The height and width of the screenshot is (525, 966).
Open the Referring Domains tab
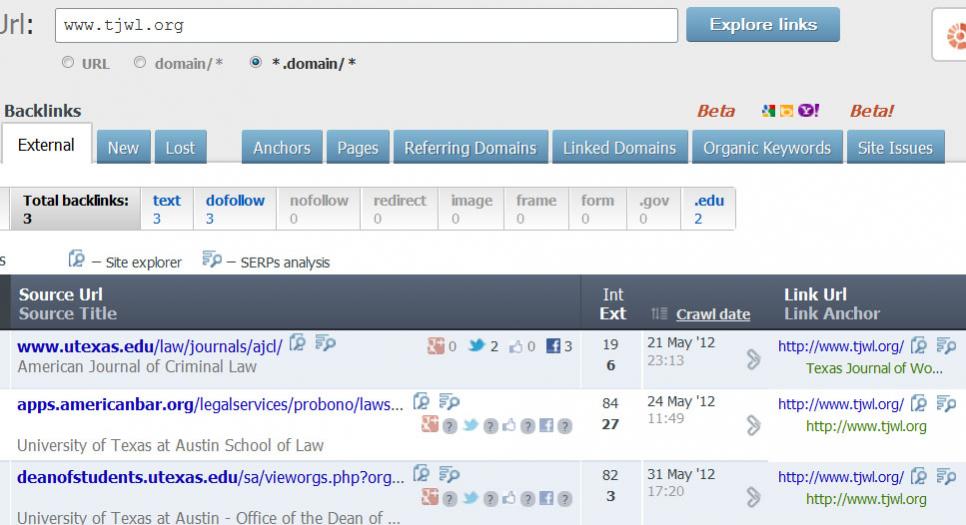coord(470,147)
